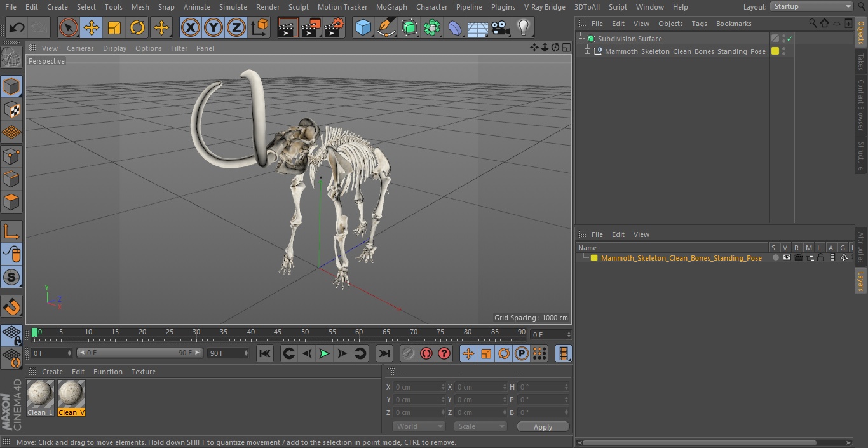Open the MoGraph array objects icon
The height and width of the screenshot is (448, 868).
432,27
